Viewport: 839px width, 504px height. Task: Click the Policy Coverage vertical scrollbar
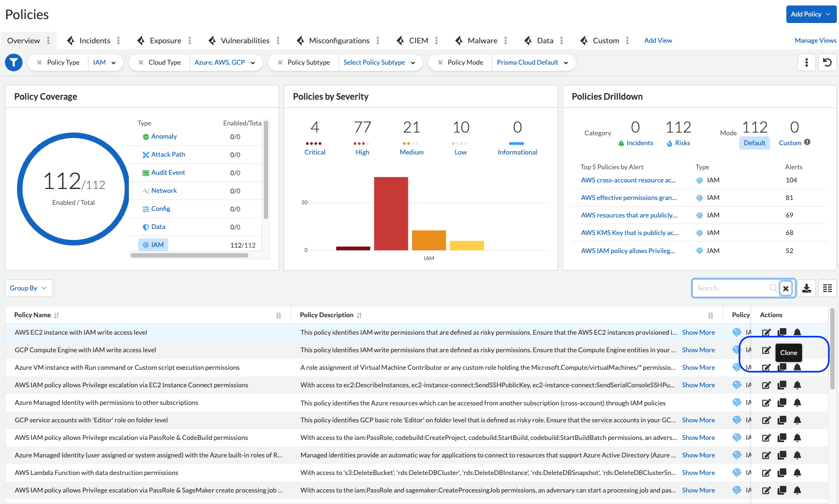click(266, 170)
